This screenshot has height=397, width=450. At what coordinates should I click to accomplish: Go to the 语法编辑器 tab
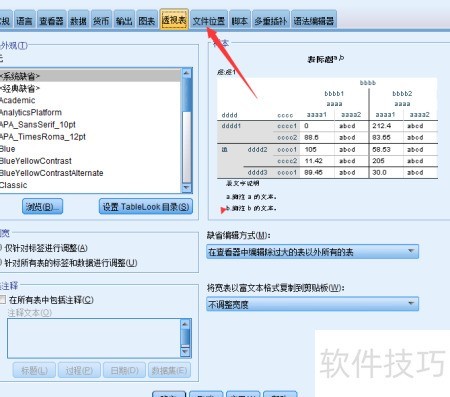[314, 21]
